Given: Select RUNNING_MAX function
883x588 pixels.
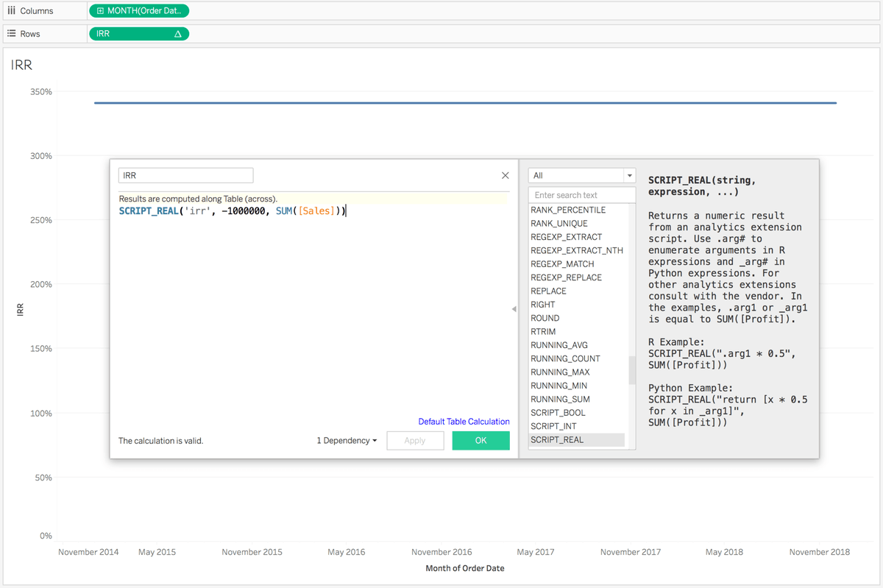Looking at the screenshot, I should point(560,372).
